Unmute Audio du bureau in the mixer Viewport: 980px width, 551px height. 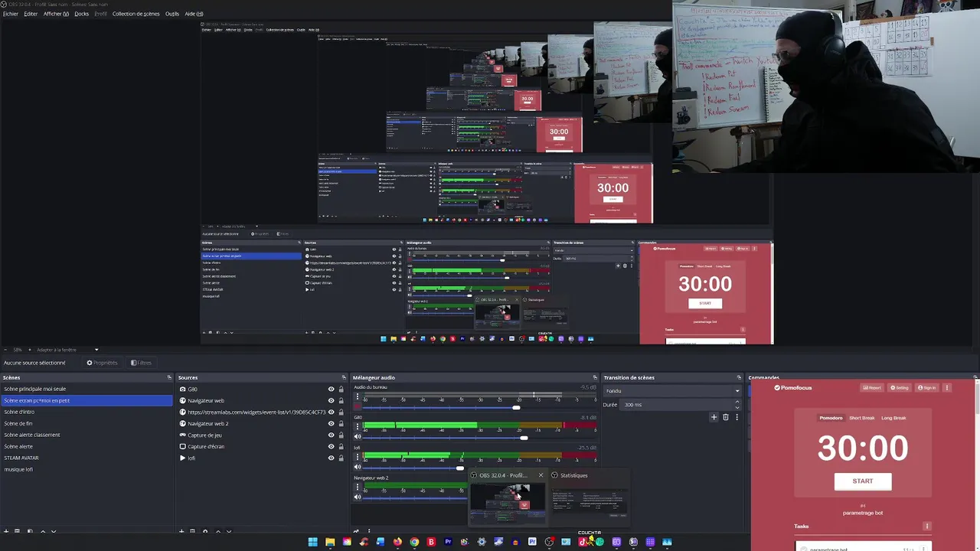[357, 407]
